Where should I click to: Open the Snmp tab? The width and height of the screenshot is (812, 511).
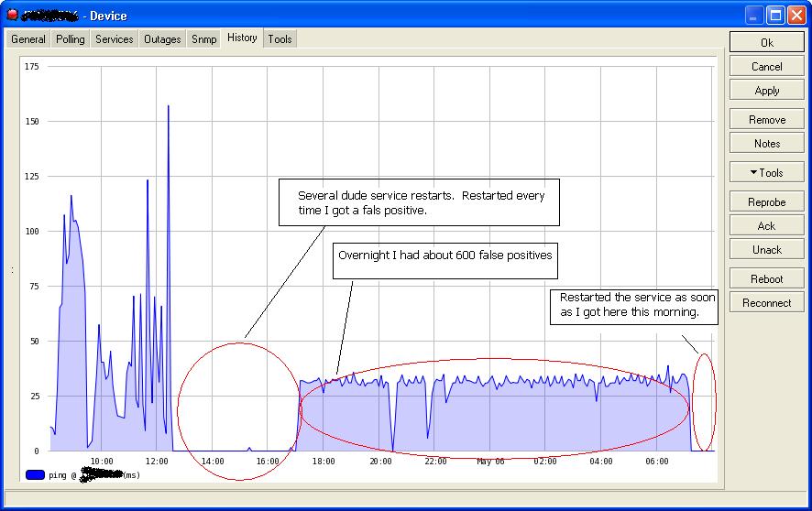pyautogui.click(x=204, y=38)
